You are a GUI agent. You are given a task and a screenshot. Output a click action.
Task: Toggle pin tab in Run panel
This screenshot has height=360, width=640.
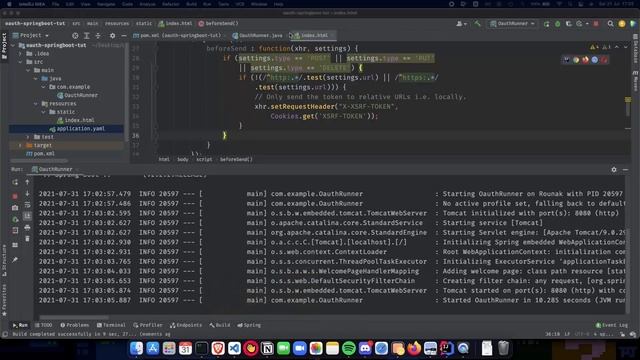tap(15, 260)
